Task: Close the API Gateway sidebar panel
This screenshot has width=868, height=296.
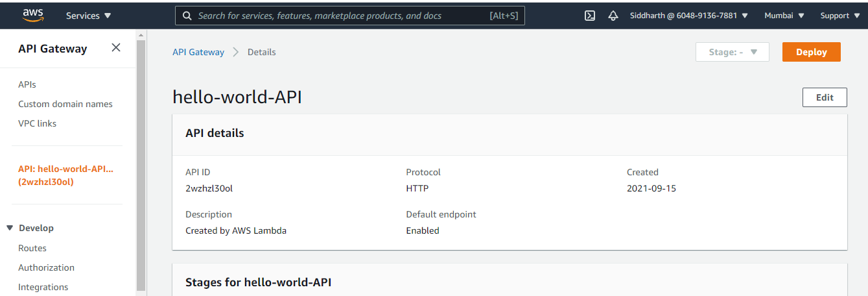Action: click(116, 47)
